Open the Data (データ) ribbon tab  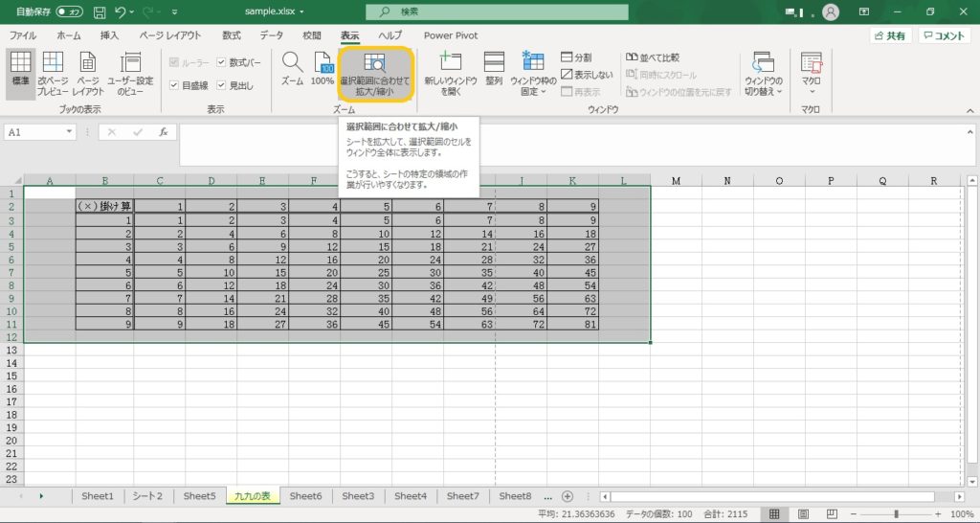[272, 35]
